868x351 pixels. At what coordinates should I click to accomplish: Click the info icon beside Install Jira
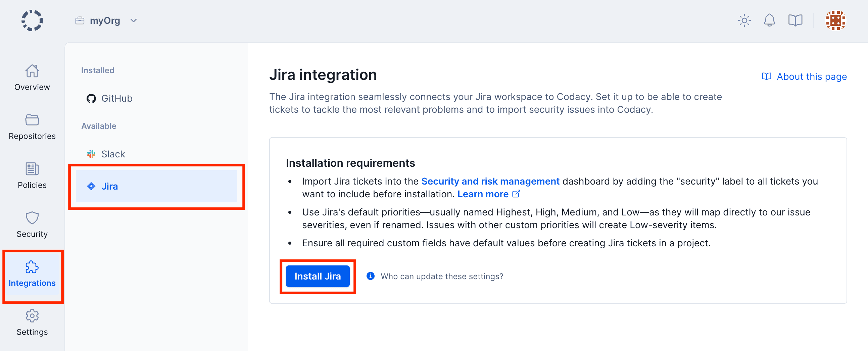tap(370, 276)
